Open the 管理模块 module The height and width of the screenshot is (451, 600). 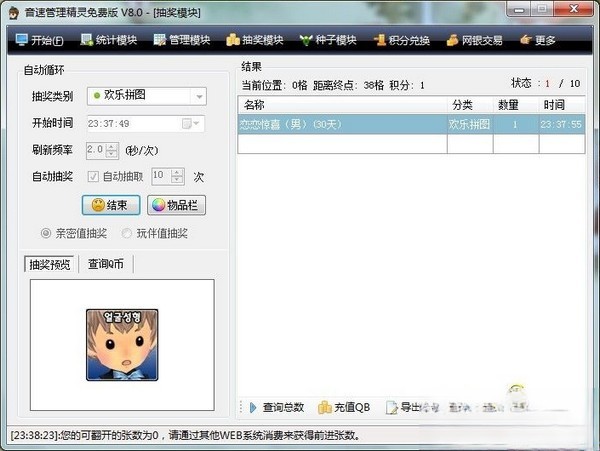(182, 41)
